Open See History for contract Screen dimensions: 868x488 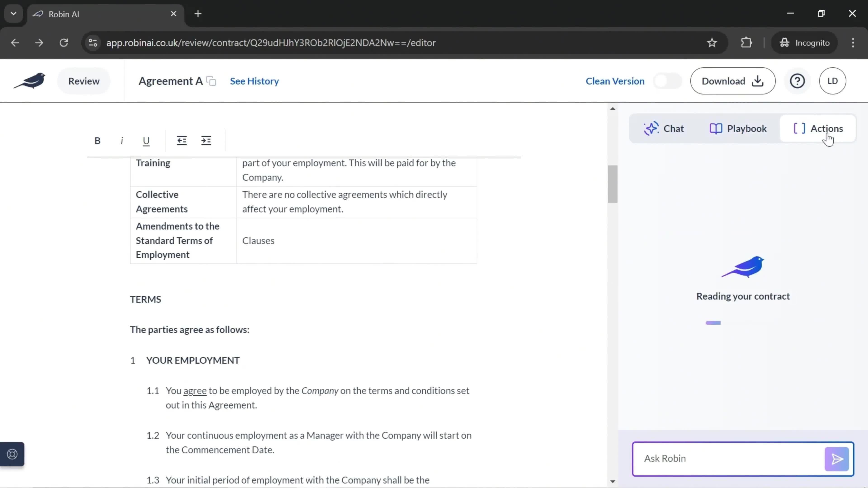(254, 81)
